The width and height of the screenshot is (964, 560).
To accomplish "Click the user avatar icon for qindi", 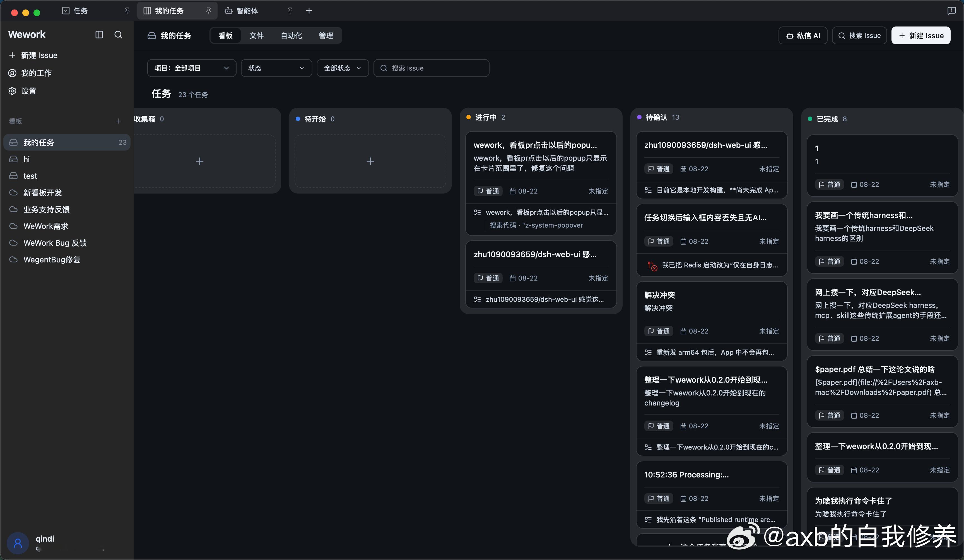I will pos(18,543).
